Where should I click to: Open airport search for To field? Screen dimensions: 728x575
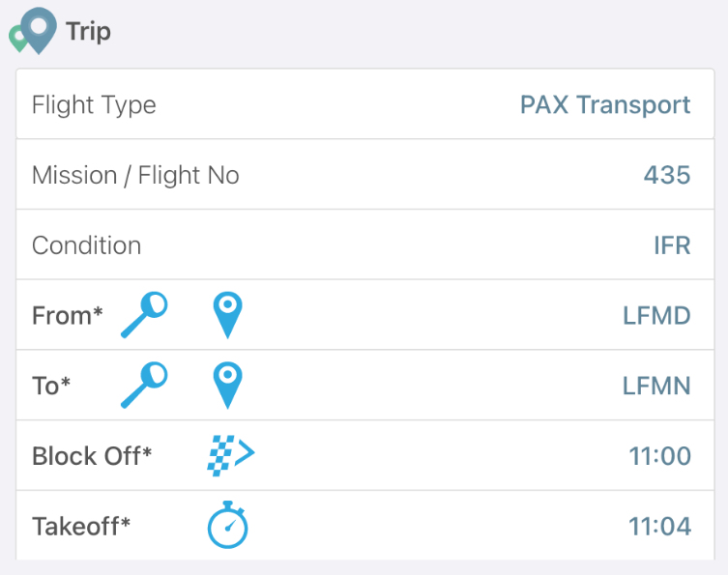(144, 386)
